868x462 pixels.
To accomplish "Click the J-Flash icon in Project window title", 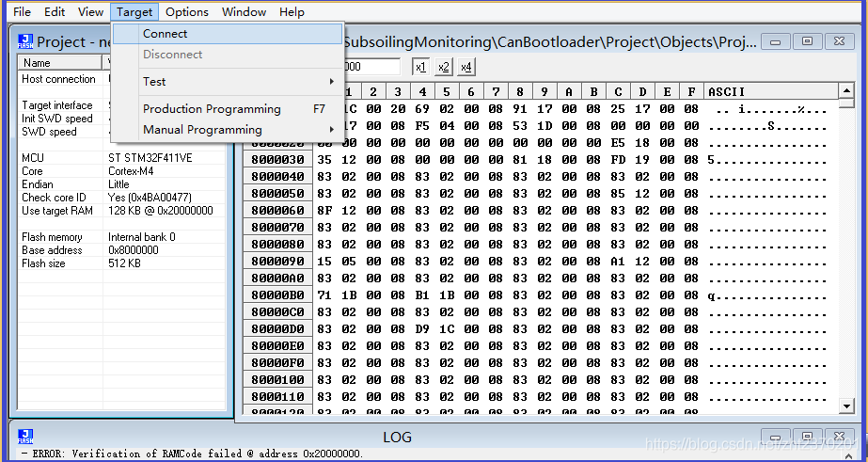I will click(x=24, y=42).
